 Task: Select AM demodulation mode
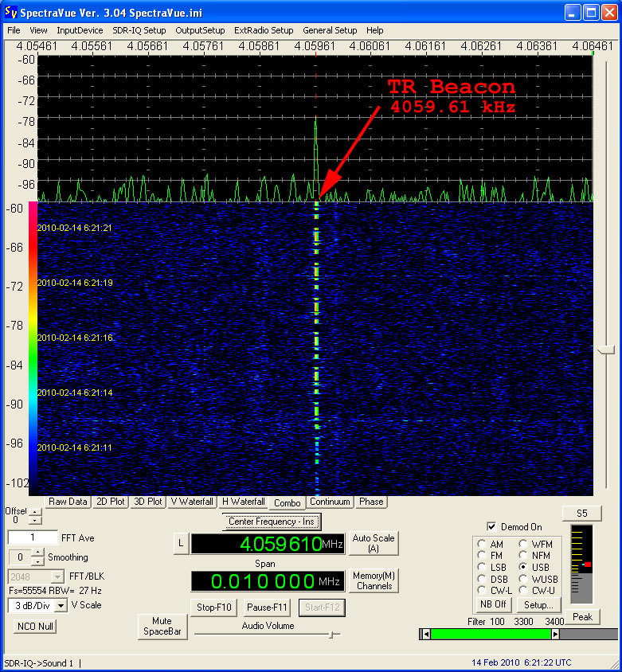point(482,545)
